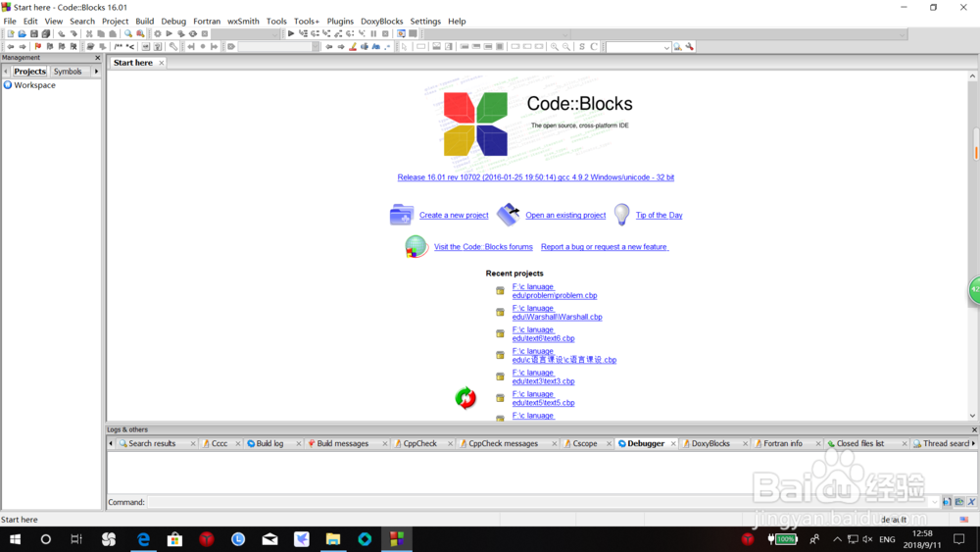Viewport: 980px width, 552px height.
Task: Click the 'C' comment toolbar icon
Action: tap(594, 47)
